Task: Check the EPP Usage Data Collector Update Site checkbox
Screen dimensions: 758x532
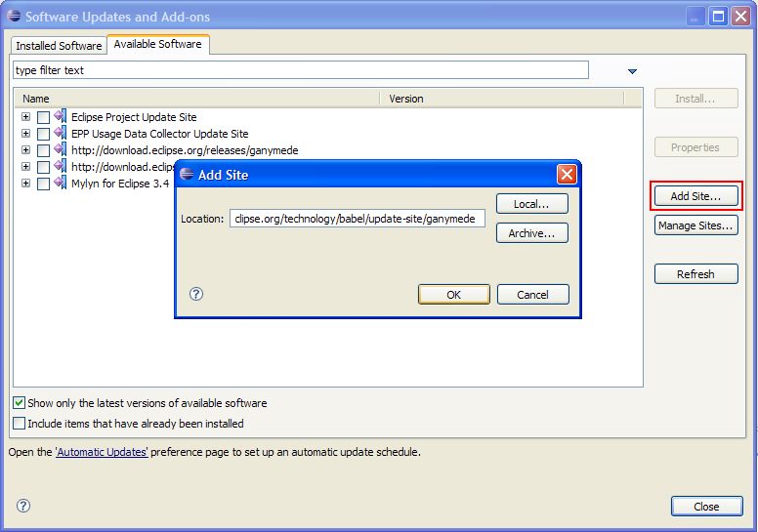Action: 43,134
